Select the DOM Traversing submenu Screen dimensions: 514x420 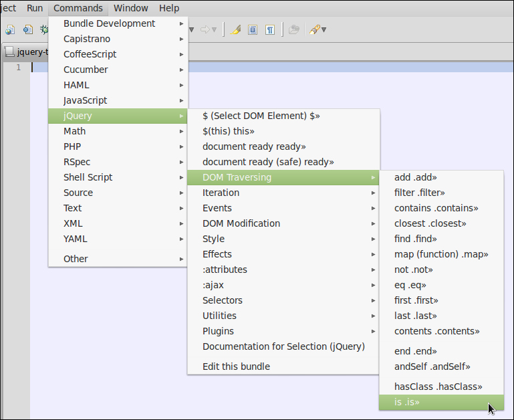283,177
